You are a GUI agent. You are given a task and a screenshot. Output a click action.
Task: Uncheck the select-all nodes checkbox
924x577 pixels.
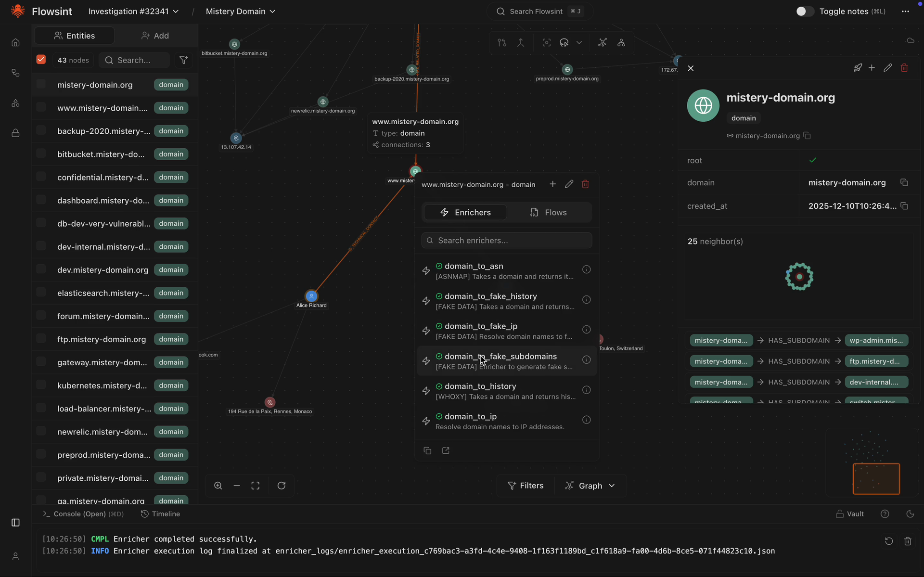pyautogui.click(x=41, y=60)
